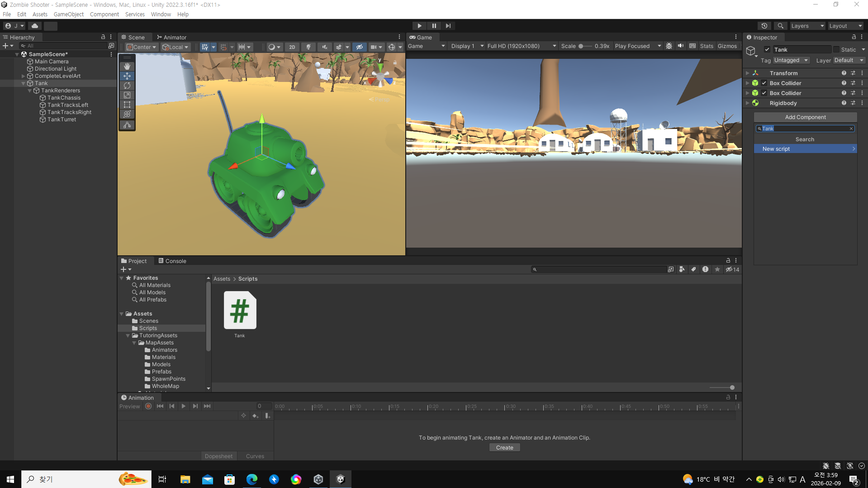Click the animation record button
Image resolution: width=868 pixels, height=488 pixels.
click(148, 406)
